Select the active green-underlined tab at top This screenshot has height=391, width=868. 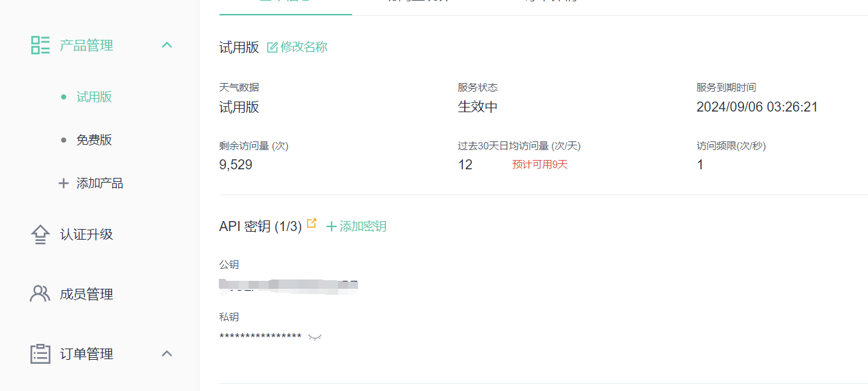pyautogui.click(x=285, y=7)
